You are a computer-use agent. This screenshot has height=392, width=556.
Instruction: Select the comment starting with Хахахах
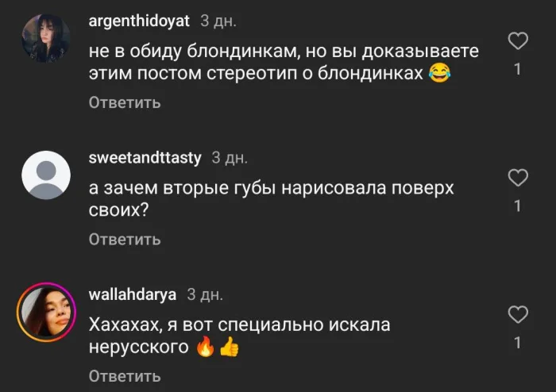[239, 336]
